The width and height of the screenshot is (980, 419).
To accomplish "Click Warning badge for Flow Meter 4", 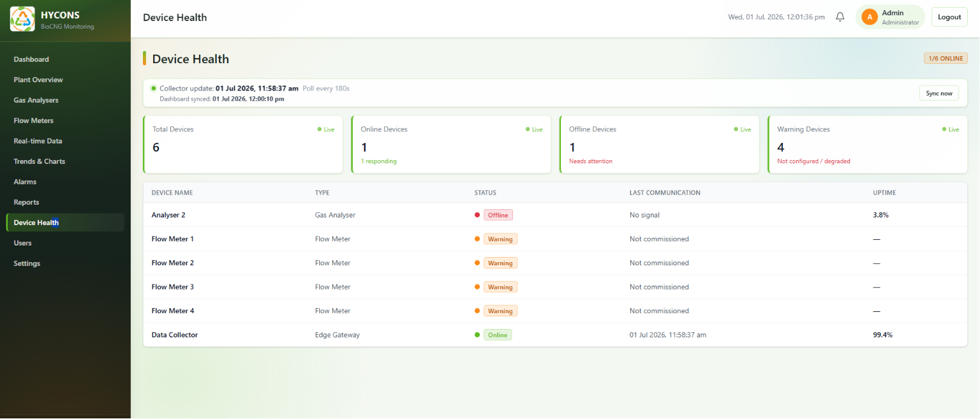I will coord(500,311).
